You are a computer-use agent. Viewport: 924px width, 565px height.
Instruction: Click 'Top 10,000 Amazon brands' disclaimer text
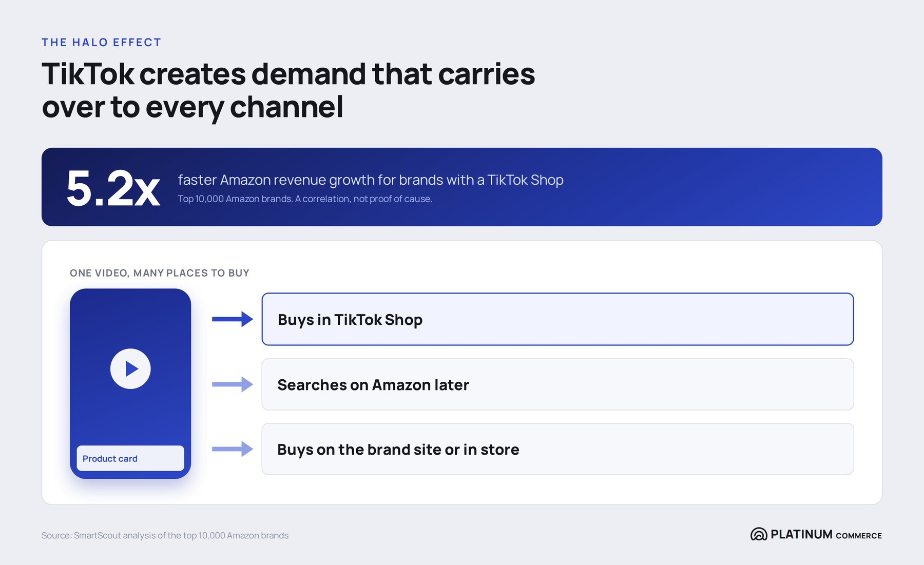[x=305, y=199]
